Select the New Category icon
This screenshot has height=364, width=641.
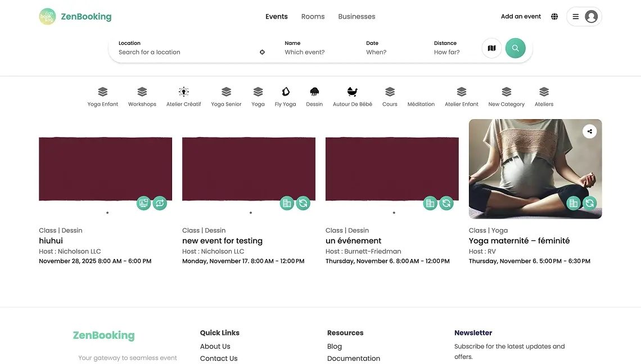(507, 92)
